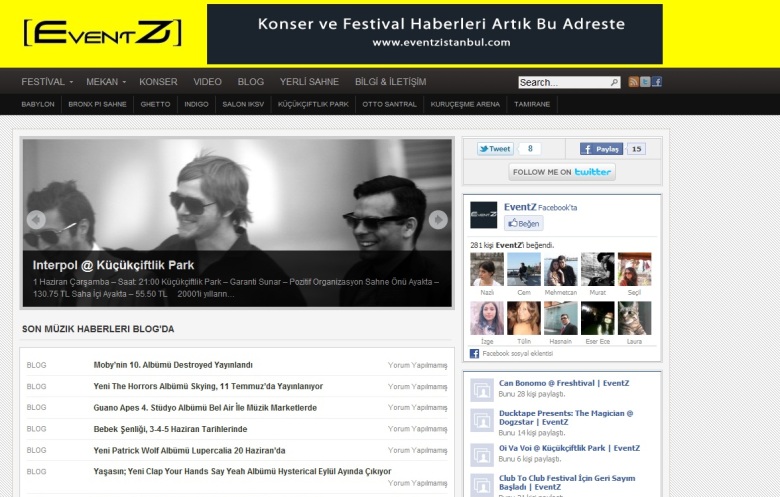Open the KONSER menu item

(158, 82)
